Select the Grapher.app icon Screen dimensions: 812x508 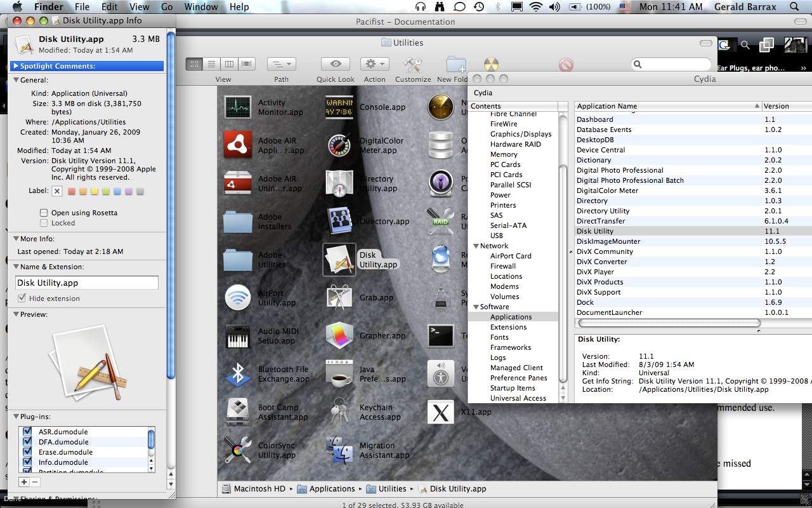tap(339, 336)
